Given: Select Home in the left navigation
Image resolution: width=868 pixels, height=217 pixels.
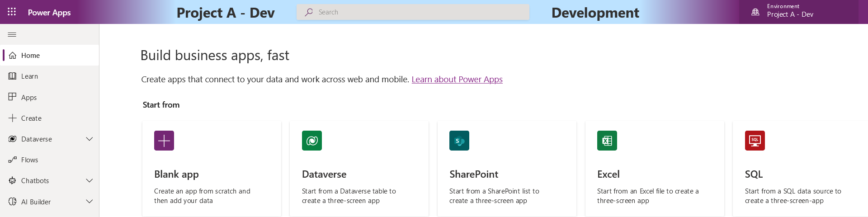Looking at the screenshot, I should tap(50, 55).
